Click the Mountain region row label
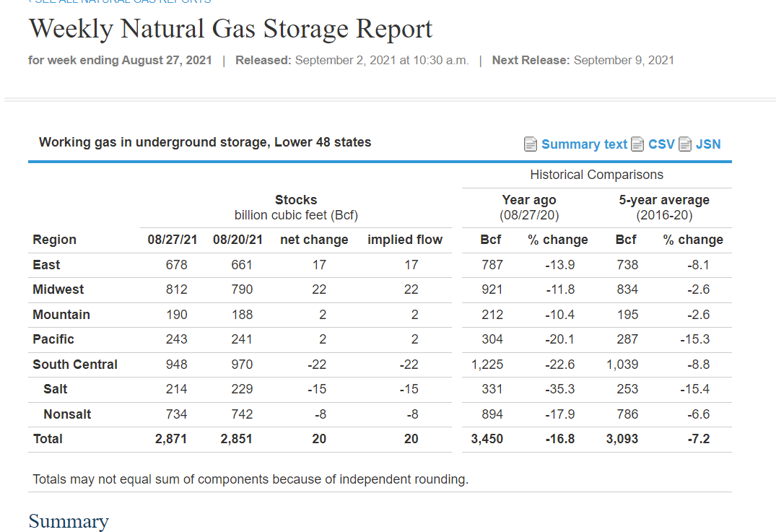This screenshot has width=776, height=532. coord(61,315)
